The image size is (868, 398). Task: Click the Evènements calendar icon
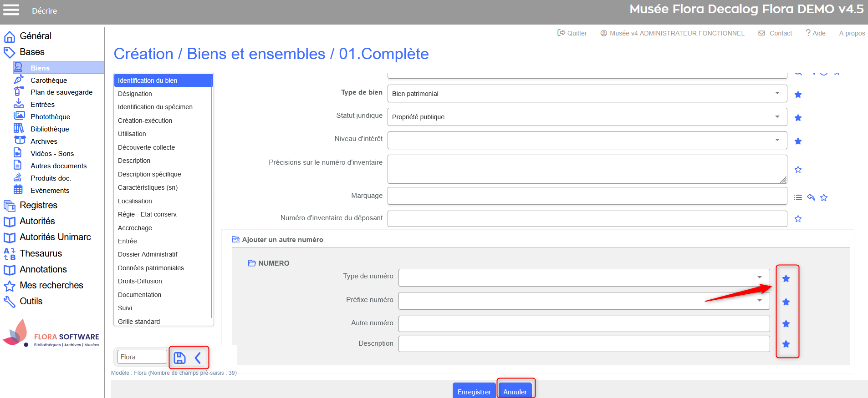coord(18,189)
